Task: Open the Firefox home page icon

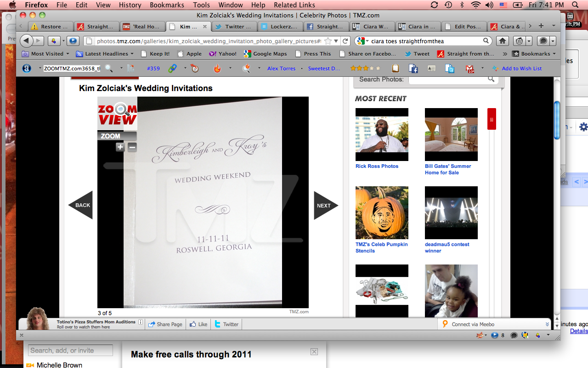Action: (x=503, y=41)
